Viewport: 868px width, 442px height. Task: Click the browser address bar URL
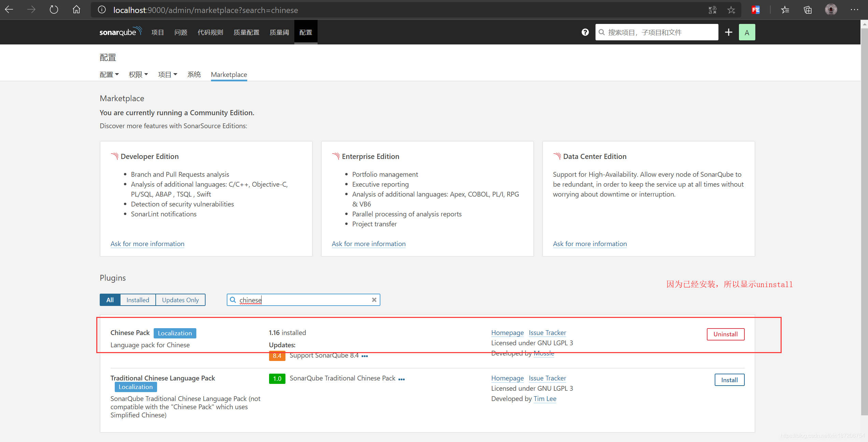(206, 10)
